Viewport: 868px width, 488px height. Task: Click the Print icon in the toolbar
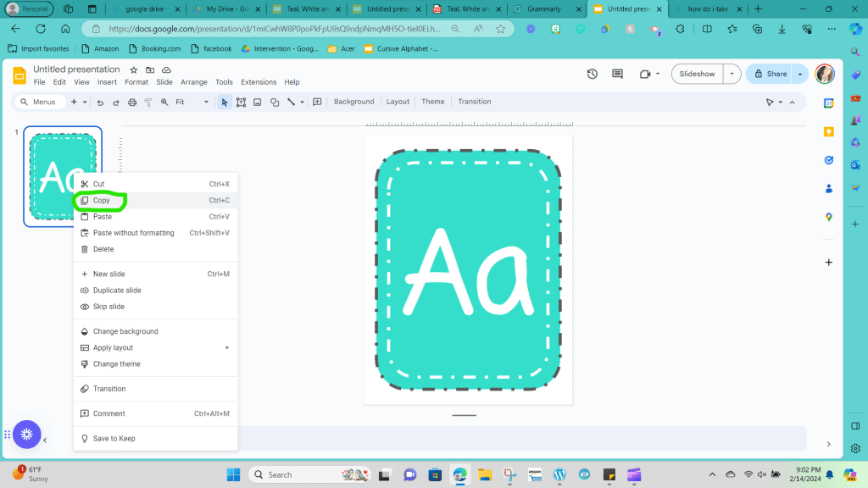click(x=131, y=103)
